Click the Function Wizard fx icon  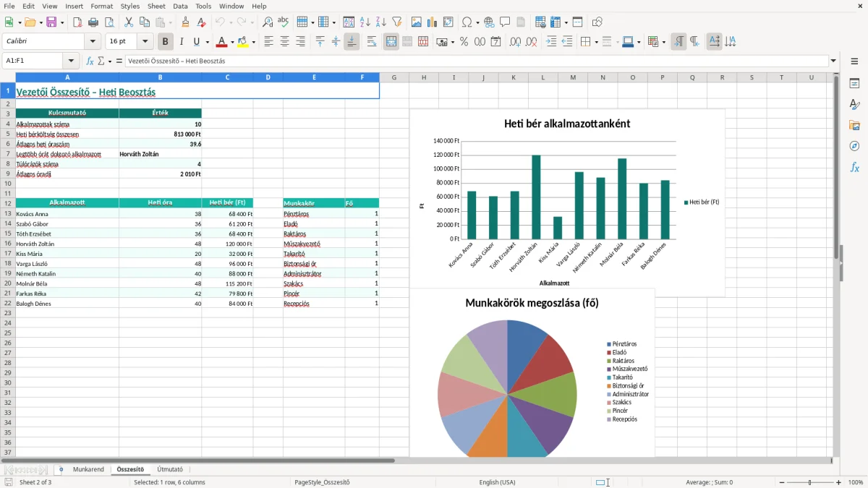click(x=90, y=61)
